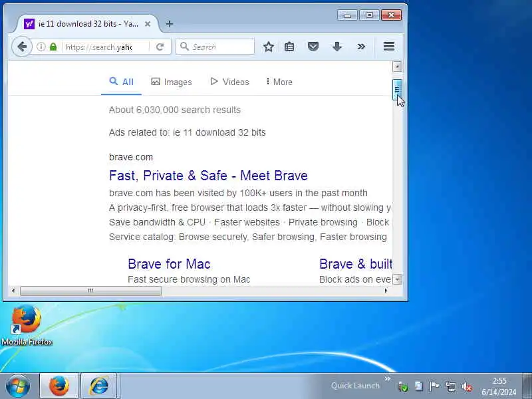Select the All results tab
The image size is (532, 399).
pyautogui.click(x=122, y=82)
